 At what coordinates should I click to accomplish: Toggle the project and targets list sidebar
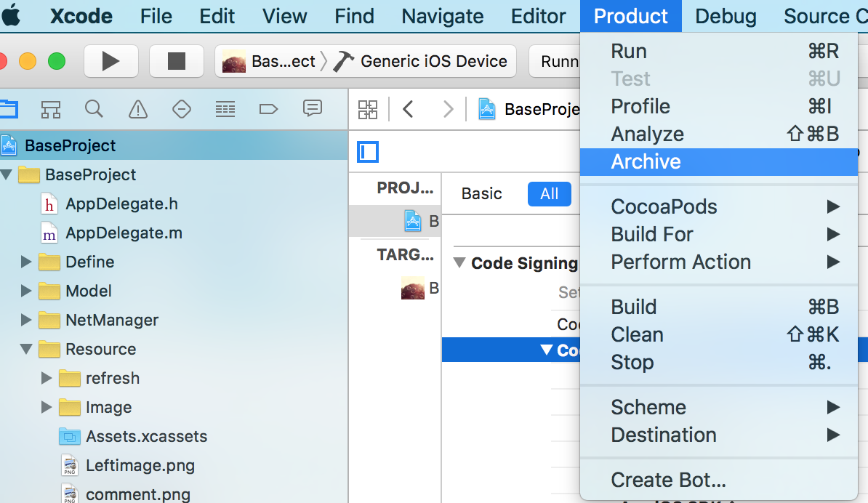click(368, 152)
